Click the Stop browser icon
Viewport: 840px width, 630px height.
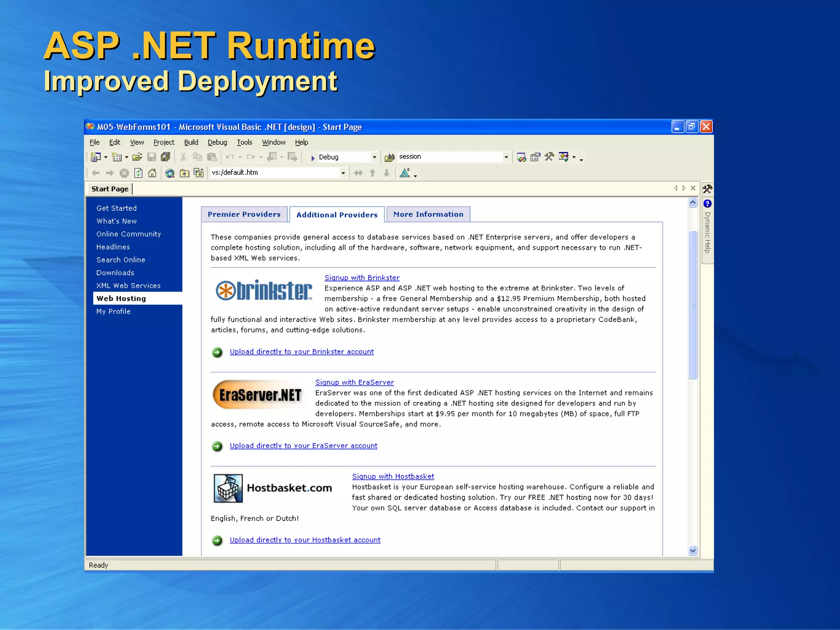click(124, 173)
